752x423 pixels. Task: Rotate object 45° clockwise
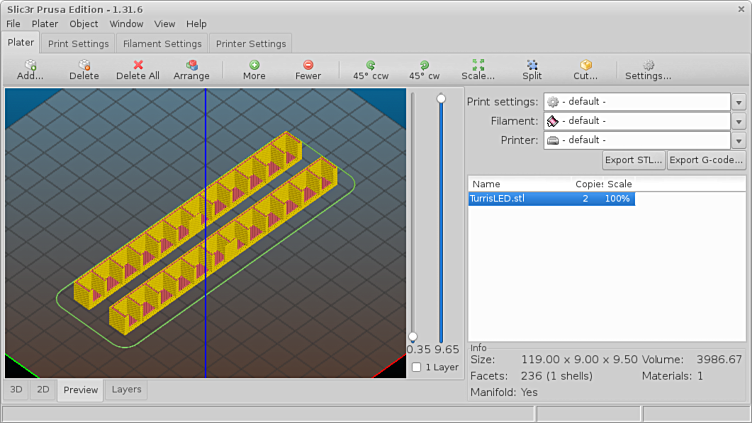(424, 66)
